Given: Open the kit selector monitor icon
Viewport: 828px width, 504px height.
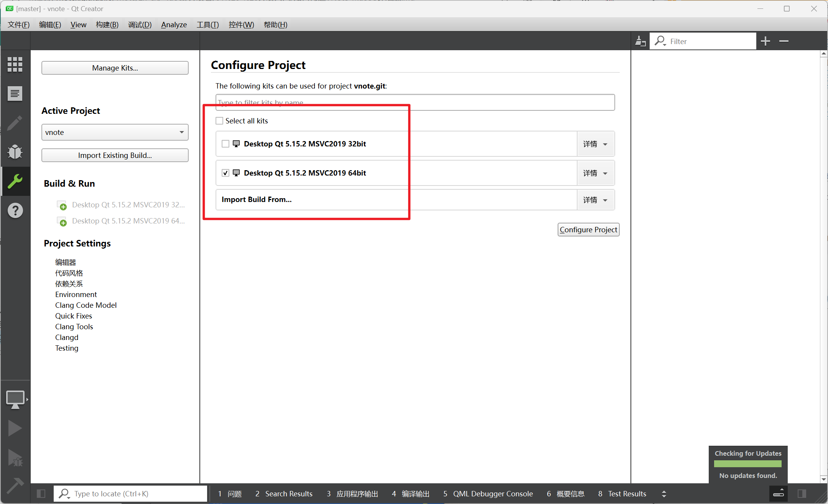Looking at the screenshot, I should click(15, 399).
